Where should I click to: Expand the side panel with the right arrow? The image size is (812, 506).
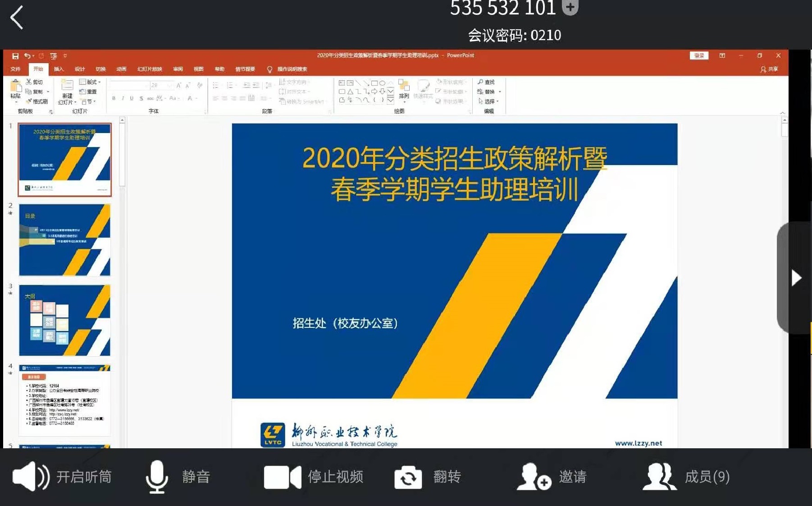[x=796, y=278]
